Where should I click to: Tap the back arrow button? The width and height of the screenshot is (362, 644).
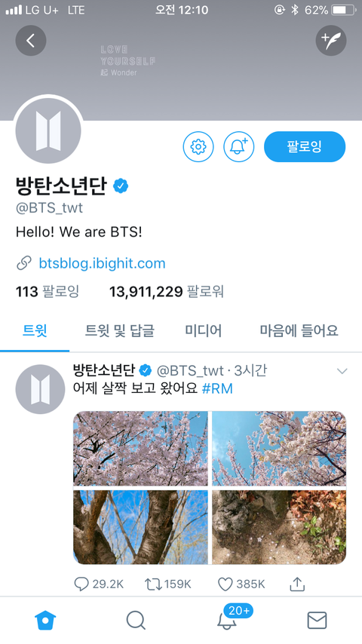tap(31, 40)
